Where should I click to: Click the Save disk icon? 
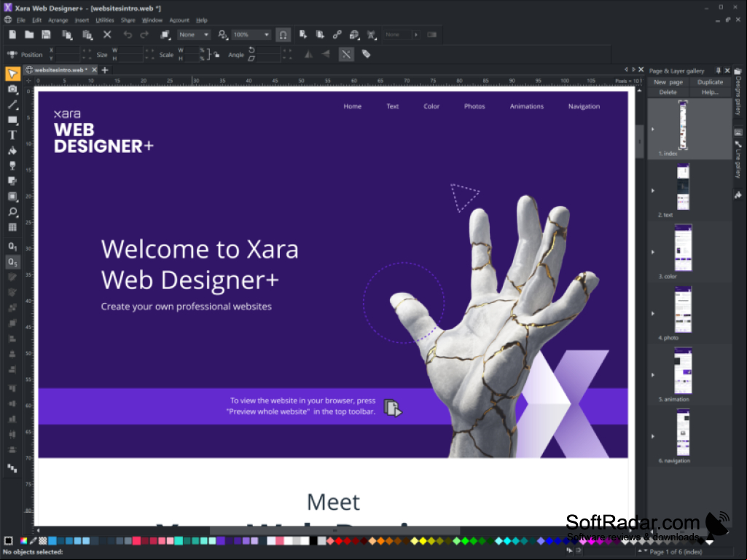46,35
